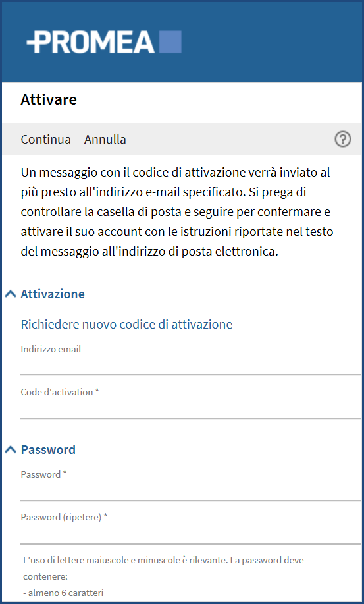The height and width of the screenshot is (604, 364).
Task: Click the activation code instruction paragraph
Action: [x=177, y=212]
